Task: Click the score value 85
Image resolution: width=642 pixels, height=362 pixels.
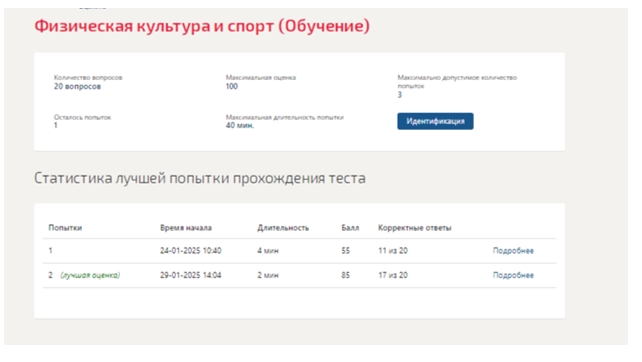Action: 346,275
